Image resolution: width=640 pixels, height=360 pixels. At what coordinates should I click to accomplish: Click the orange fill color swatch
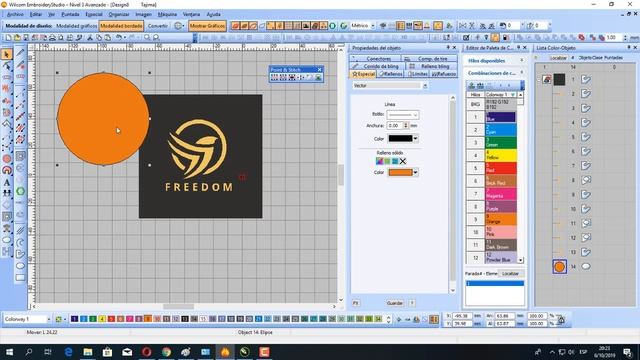pos(400,173)
